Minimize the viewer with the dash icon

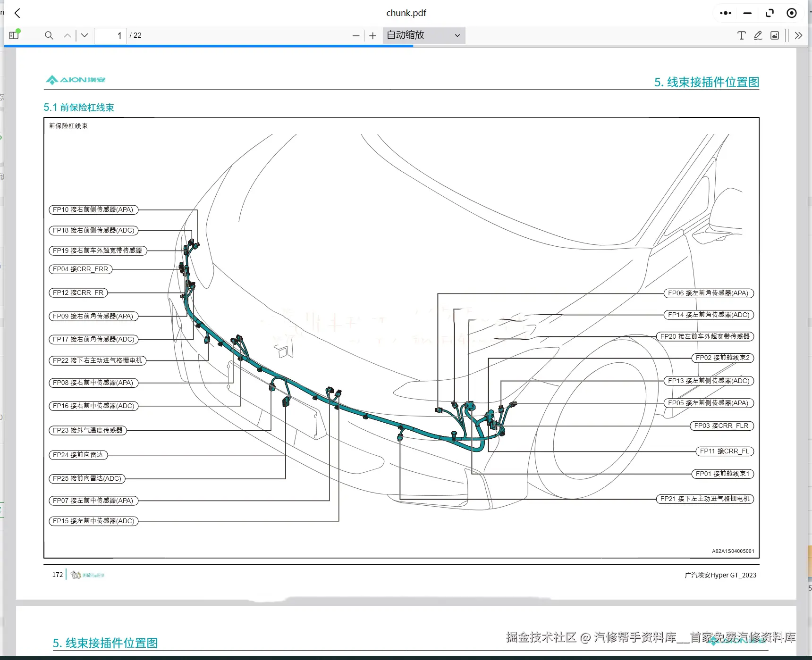click(747, 13)
